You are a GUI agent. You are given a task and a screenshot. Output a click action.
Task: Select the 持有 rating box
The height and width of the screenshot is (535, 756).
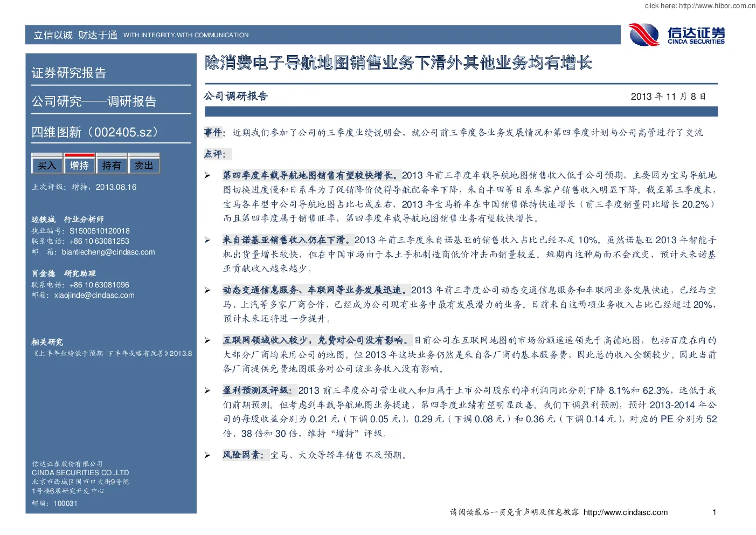pos(112,166)
